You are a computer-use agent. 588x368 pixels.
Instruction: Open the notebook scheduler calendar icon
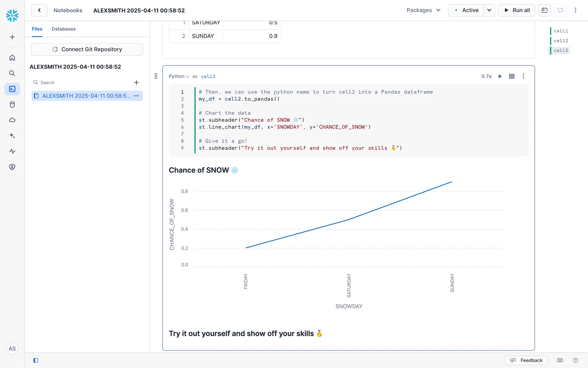[544, 10]
